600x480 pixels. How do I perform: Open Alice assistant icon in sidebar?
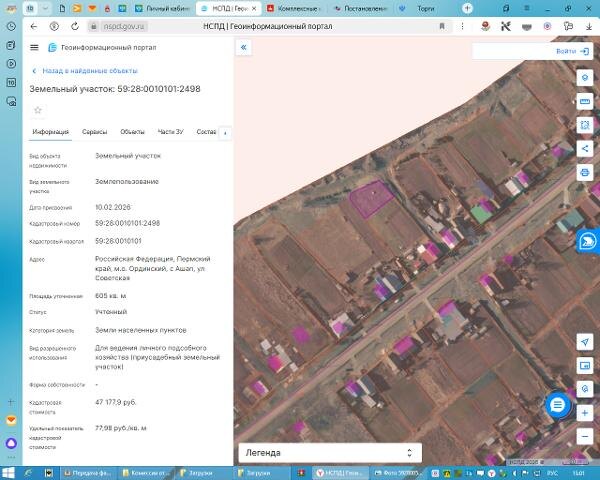point(11,443)
